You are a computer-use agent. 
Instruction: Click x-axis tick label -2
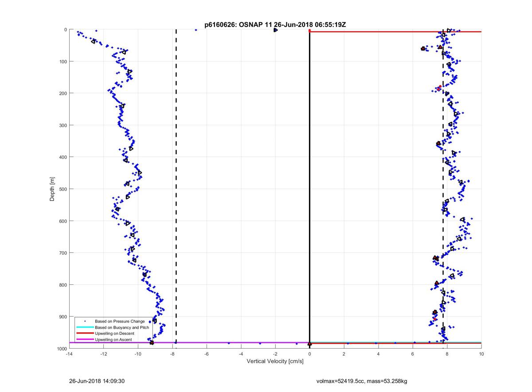click(275, 354)
